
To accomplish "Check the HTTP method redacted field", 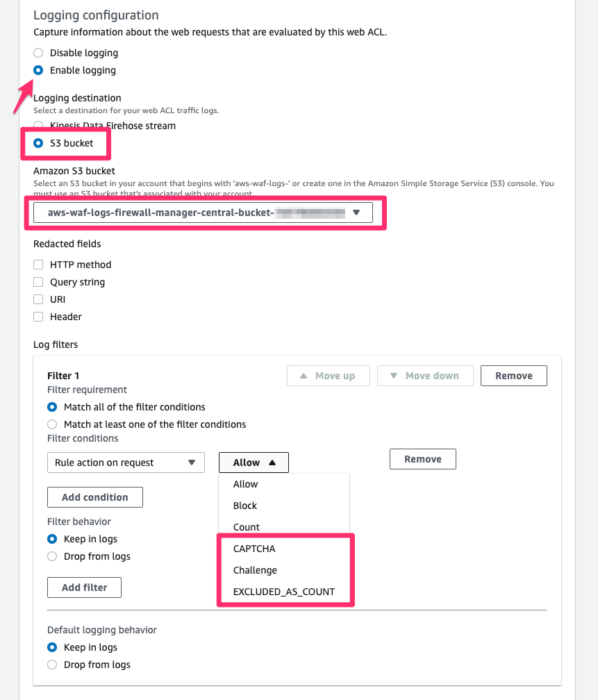I will 38,265.
